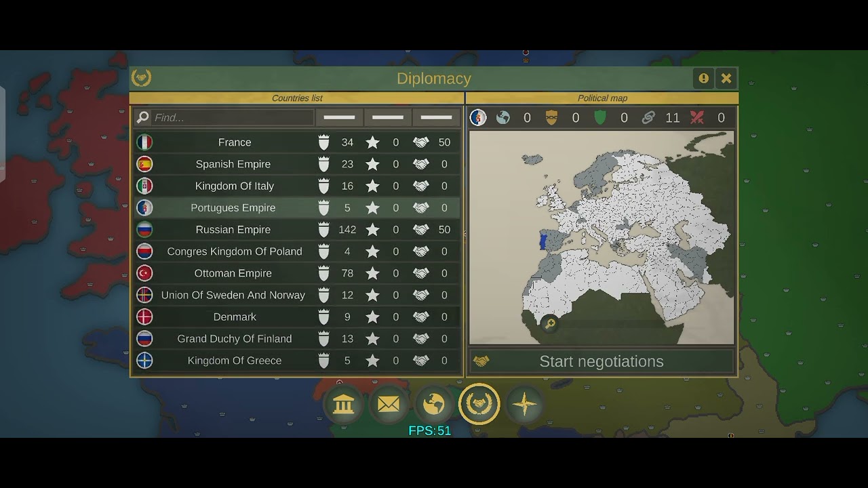Open the mail envelope icon in bottom bar
Screen dimensions: 868x488
[x=389, y=405]
